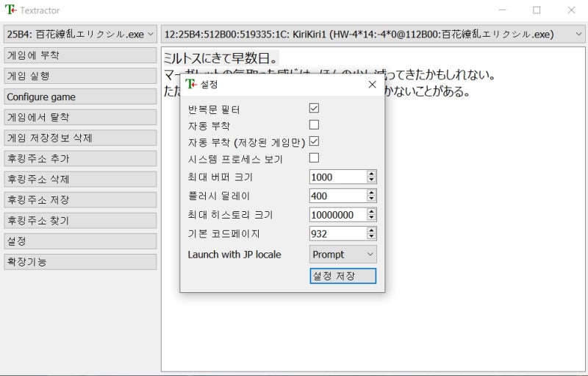Increase 최대 히스토리 크기 with up arrow
Image resolution: width=588 pixels, height=376 pixels.
point(371,212)
